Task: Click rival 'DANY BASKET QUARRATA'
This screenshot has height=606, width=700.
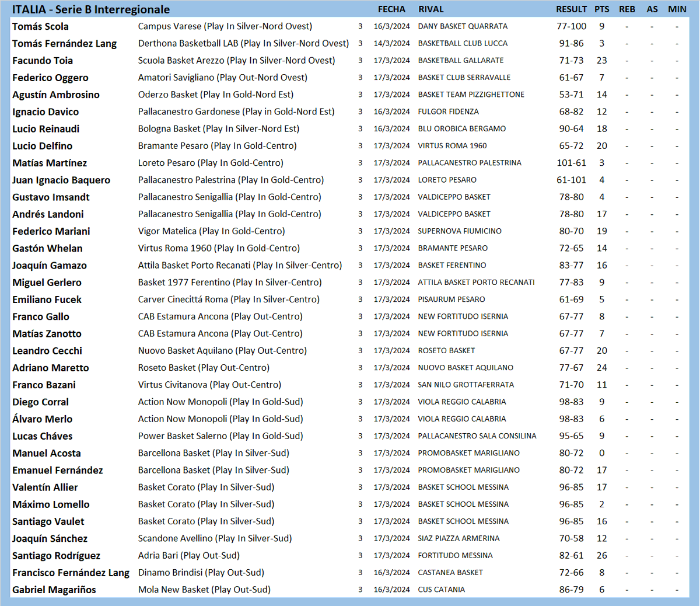Action: [463, 26]
